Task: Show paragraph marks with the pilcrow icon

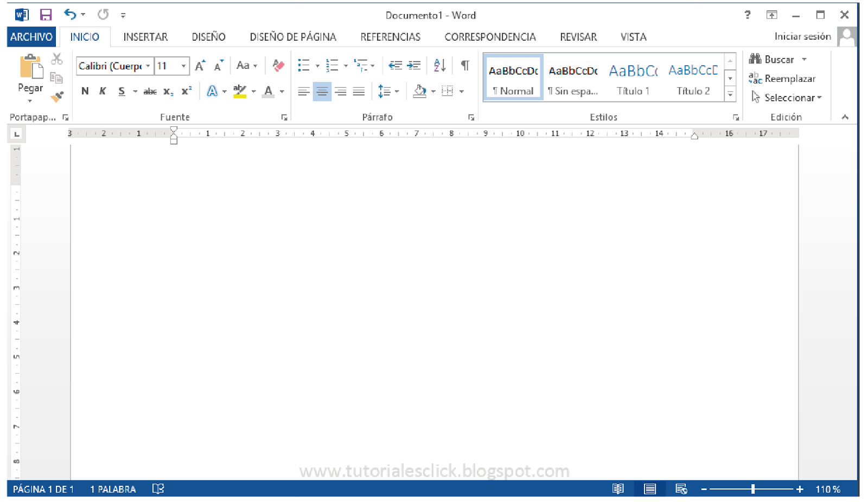Action: [x=464, y=65]
